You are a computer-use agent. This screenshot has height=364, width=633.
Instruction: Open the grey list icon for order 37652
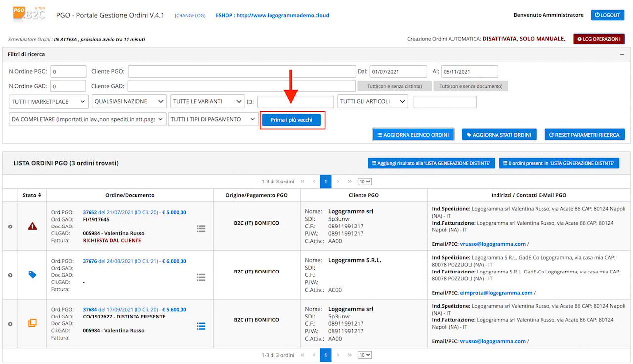point(201,228)
